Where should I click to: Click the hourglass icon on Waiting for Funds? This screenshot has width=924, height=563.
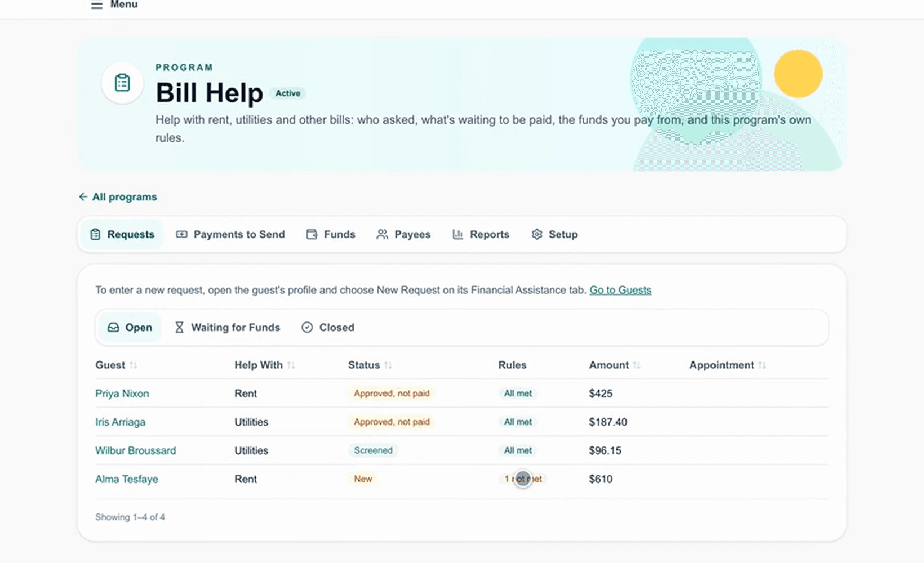(x=179, y=327)
